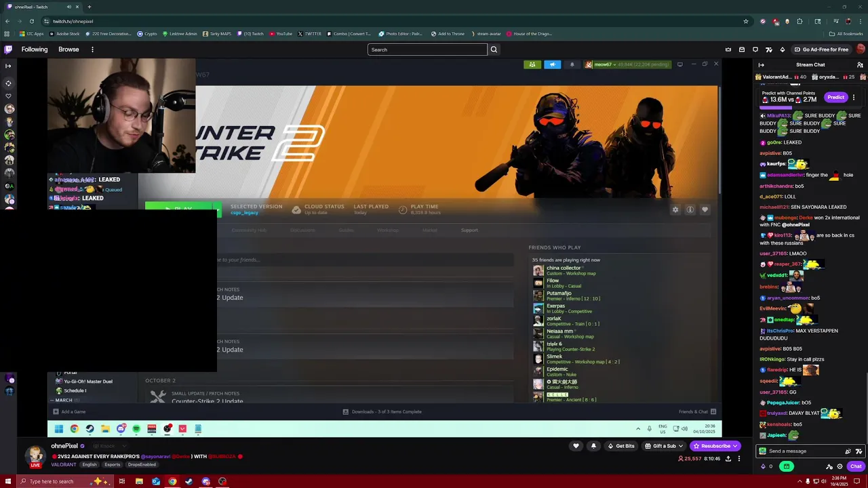Viewport: 868px width, 488px height.
Task: Open the user profile avatar menu
Action: (861, 49)
